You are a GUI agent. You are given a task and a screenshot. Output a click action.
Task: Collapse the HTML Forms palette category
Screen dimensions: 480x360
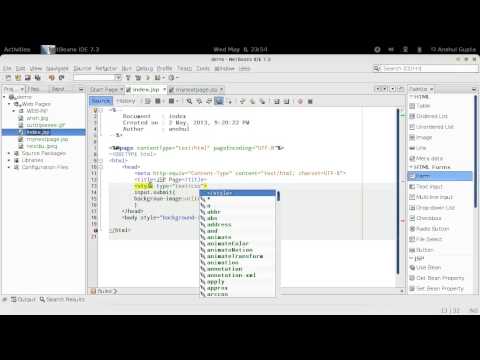click(411, 167)
